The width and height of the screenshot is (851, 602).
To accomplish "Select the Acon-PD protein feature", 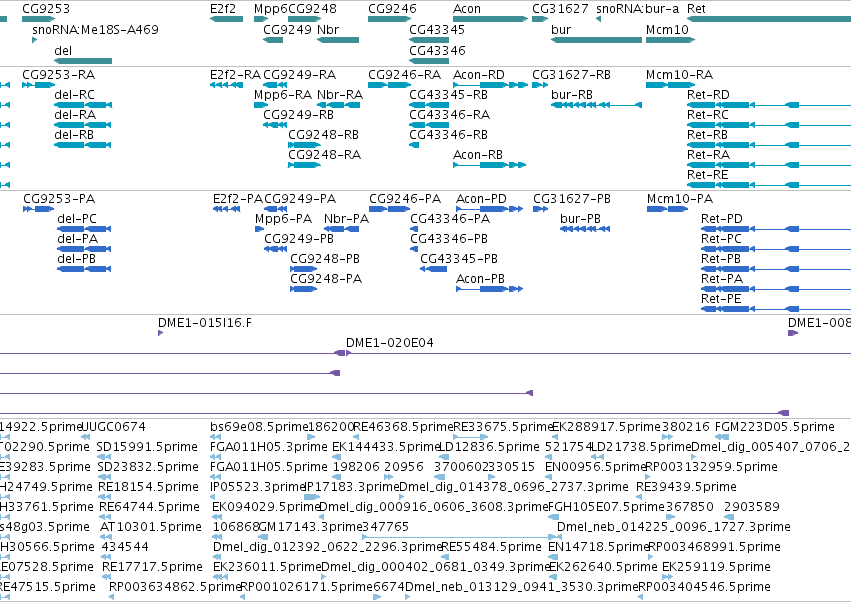I will coord(490,209).
